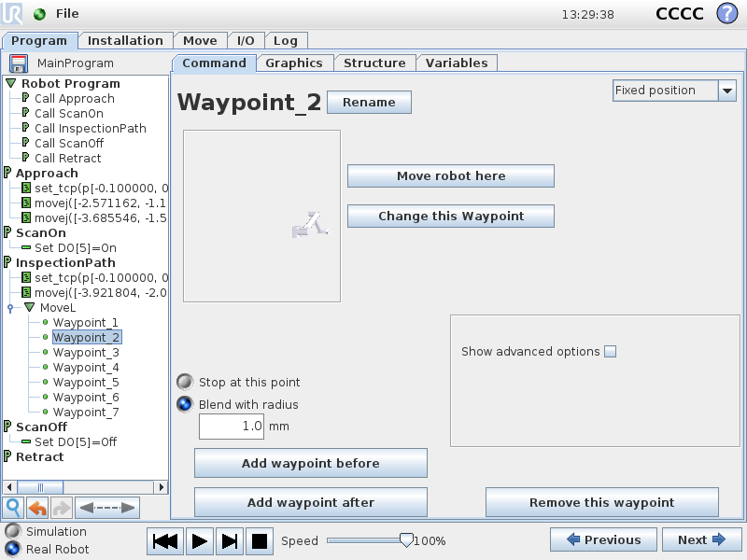Click the Move robot here button

(x=450, y=175)
